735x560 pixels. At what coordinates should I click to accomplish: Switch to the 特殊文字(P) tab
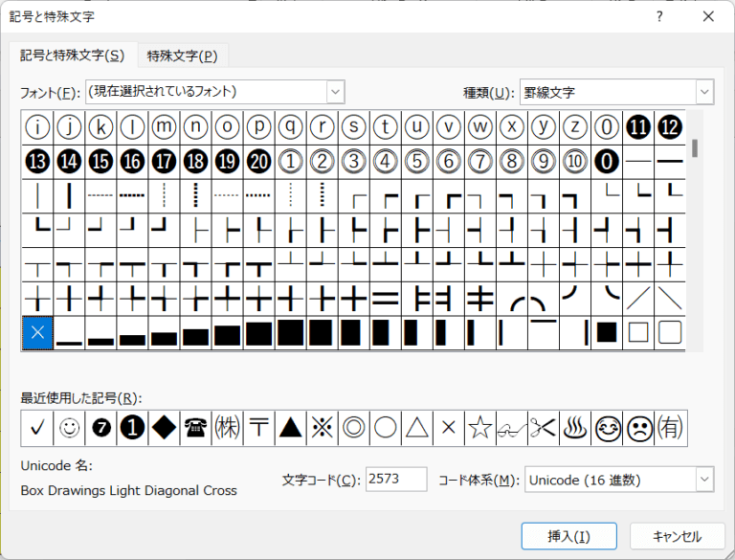(x=182, y=56)
